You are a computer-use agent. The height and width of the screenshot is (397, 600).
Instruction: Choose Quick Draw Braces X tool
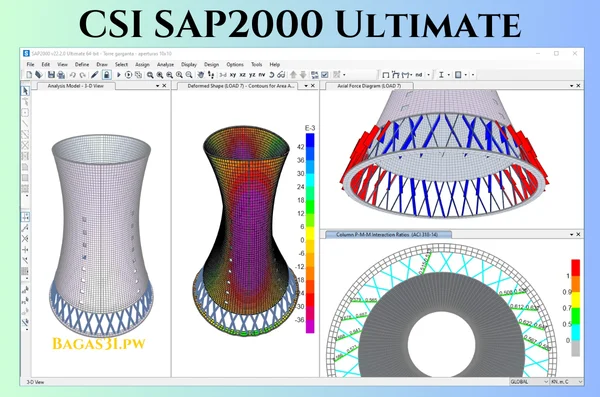tap(25, 145)
